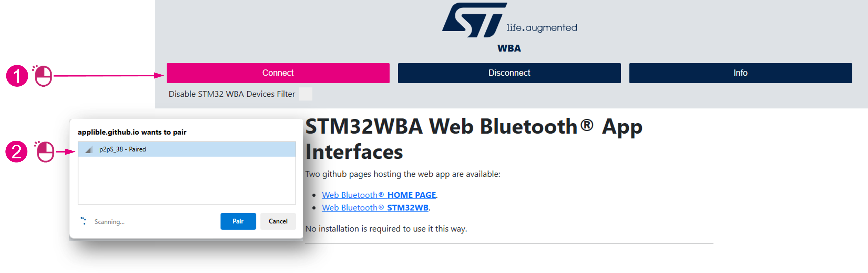Click the blue Pair button
The width and height of the screenshot is (868, 273).
[238, 221]
